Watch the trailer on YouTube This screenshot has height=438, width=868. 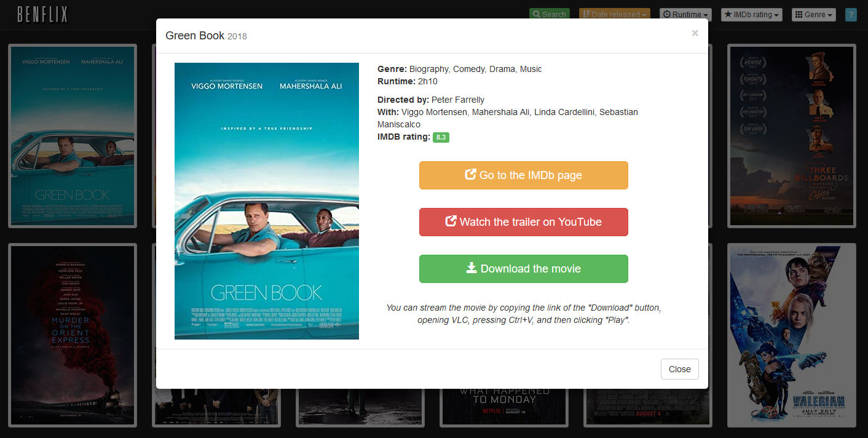coord(524,222)
